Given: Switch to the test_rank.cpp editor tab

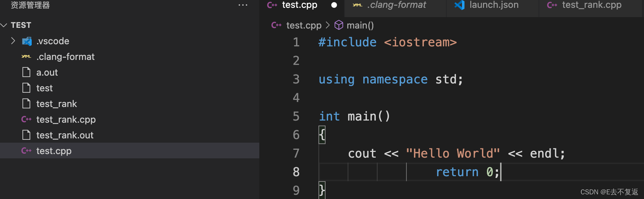Looking at the screenshot, I should [592, 5].
